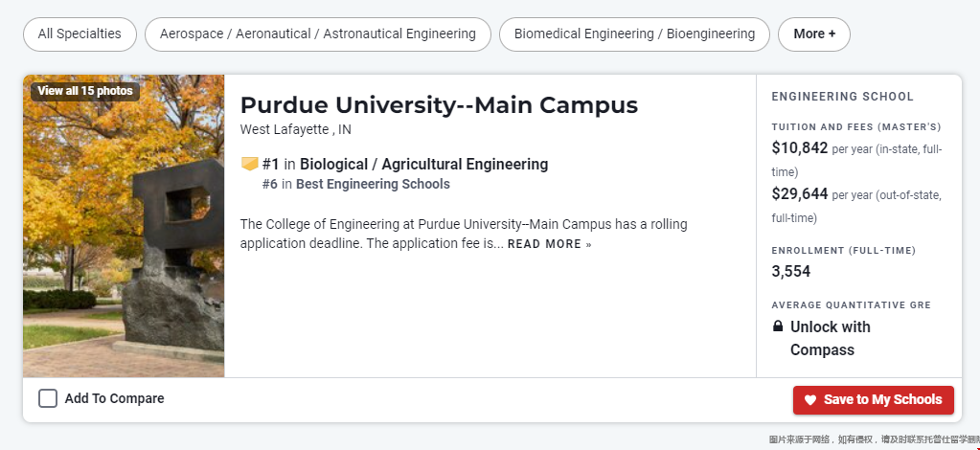The height and width of the screenshot is (450, 980).
Task: Open the Biological / Agricultural Engineering ranking link
Action: [423, 165]
